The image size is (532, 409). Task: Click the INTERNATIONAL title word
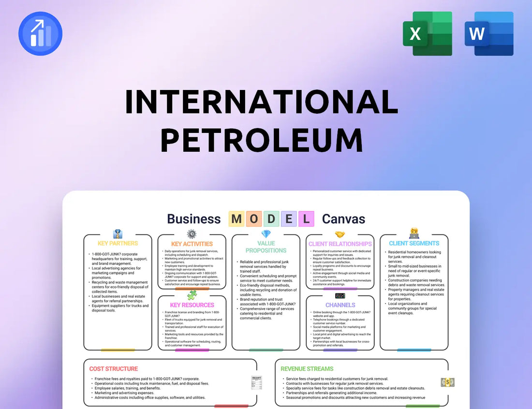coord(262,102)
